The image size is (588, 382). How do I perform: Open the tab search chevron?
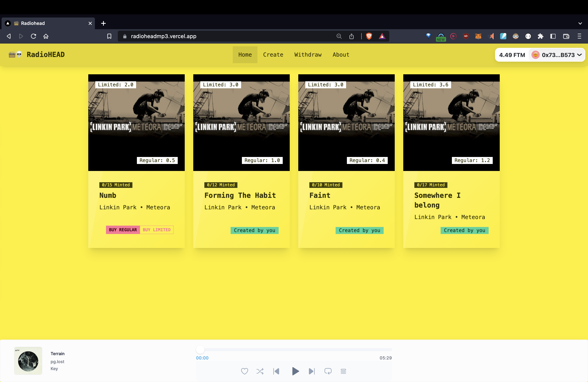[x=580, y=24]
